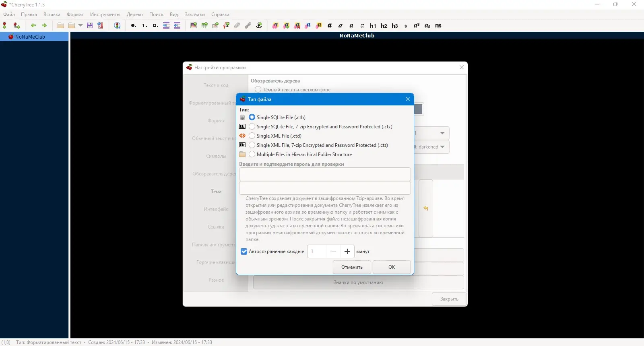Toggle the Автосохранение каждые checkbox
This screenshot has width=644, height=346.
click(244, 251)
